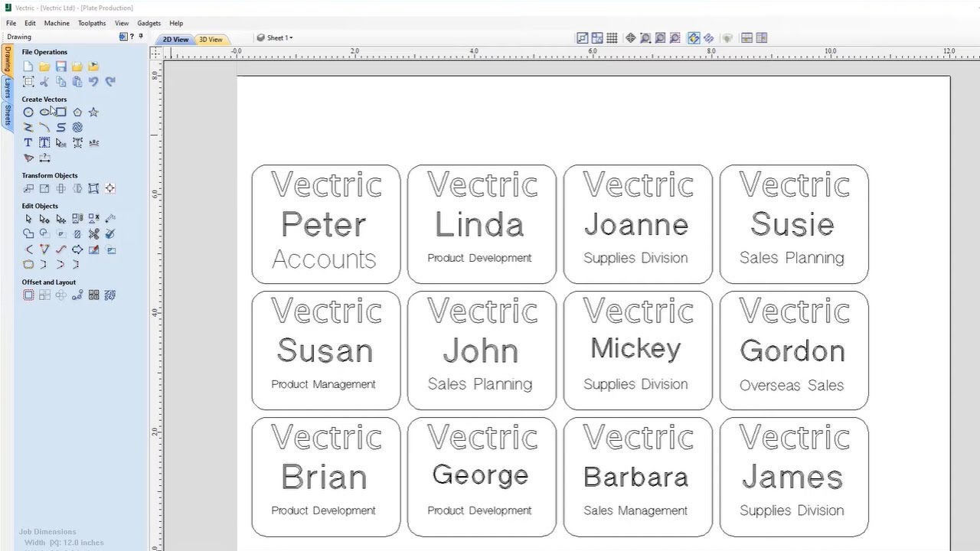
Task: Select the Draw Arc tool
Action: pos(44,127)
